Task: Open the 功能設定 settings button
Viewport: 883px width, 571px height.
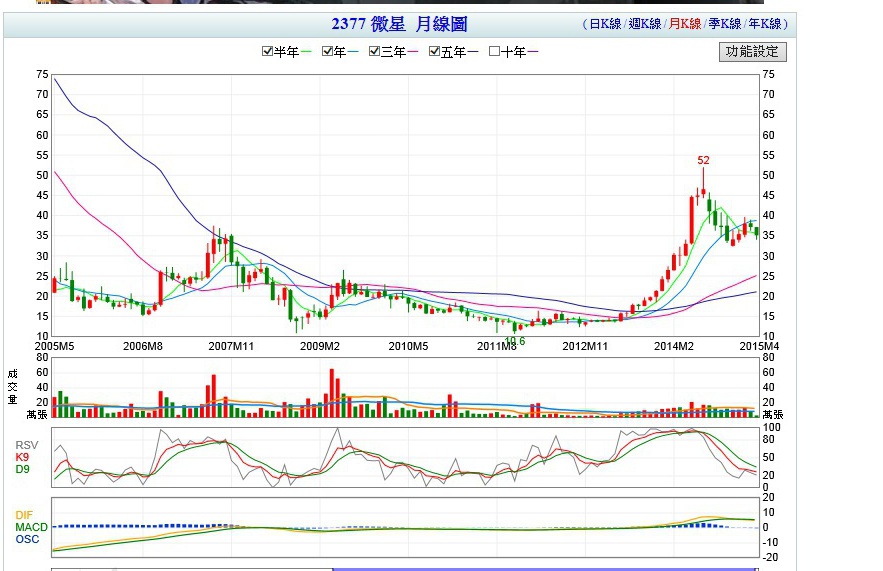Action: tap(752, 52)
